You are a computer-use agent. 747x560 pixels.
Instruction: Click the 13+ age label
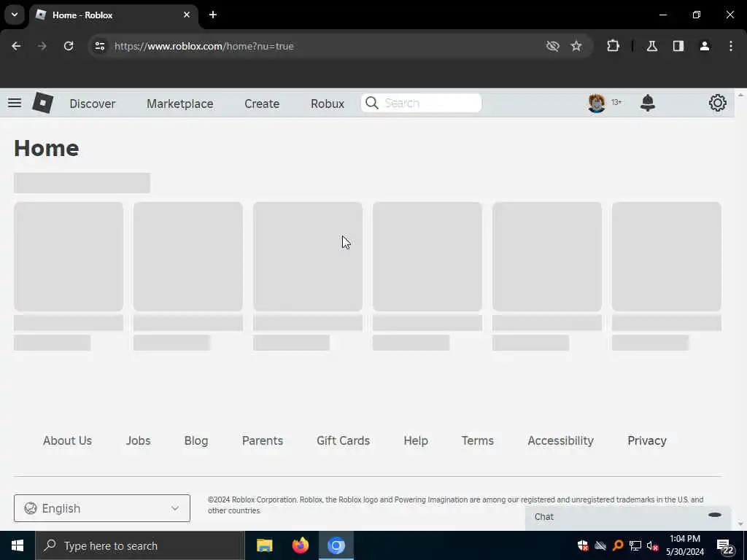[616, 102]
